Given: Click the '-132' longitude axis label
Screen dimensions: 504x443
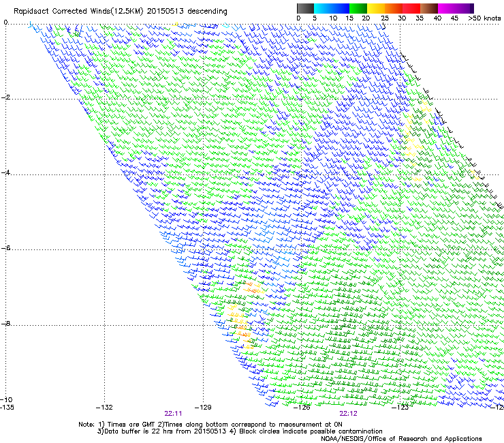Looking at the screenshot, I should [x=104, y=408].
